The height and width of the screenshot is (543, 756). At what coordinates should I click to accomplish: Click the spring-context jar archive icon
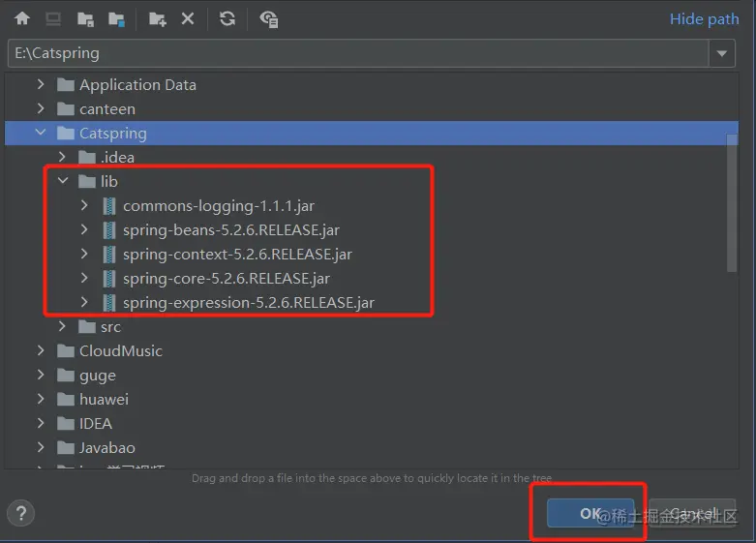(x=109, y=255)
